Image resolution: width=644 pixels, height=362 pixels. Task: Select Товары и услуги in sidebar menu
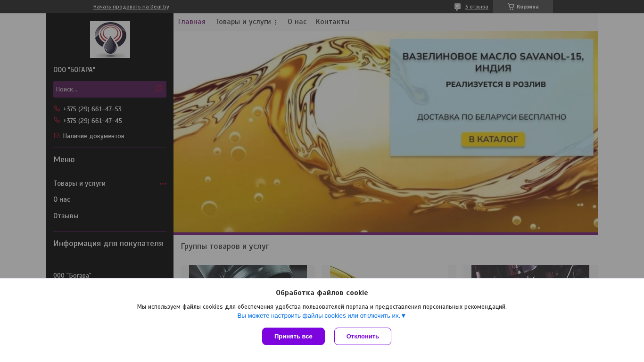click(x=80, y=183)
